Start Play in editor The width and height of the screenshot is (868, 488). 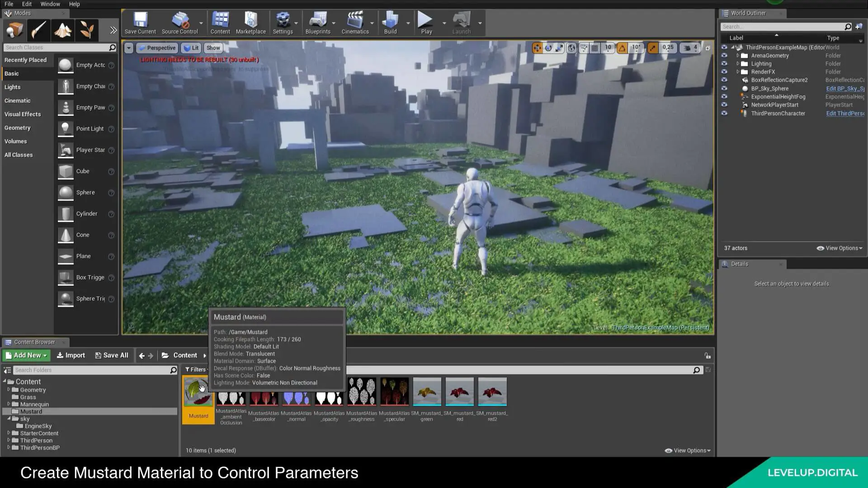(426, 23)
